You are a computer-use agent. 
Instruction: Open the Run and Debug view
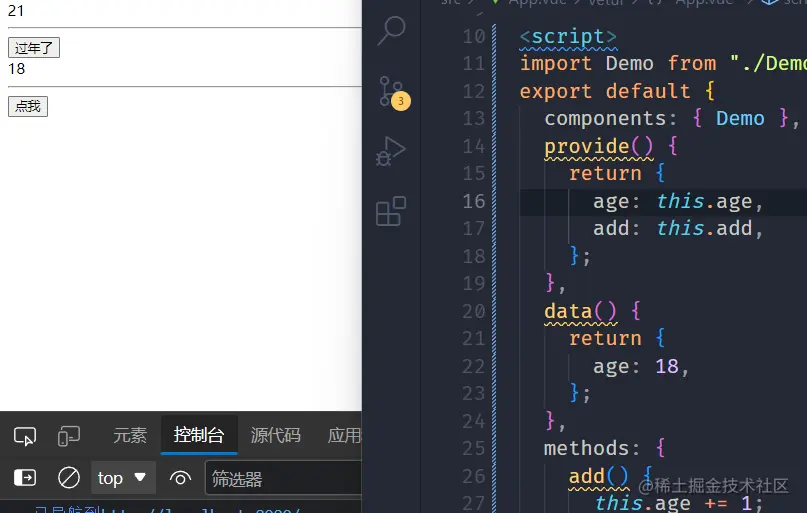coord(391,152)
